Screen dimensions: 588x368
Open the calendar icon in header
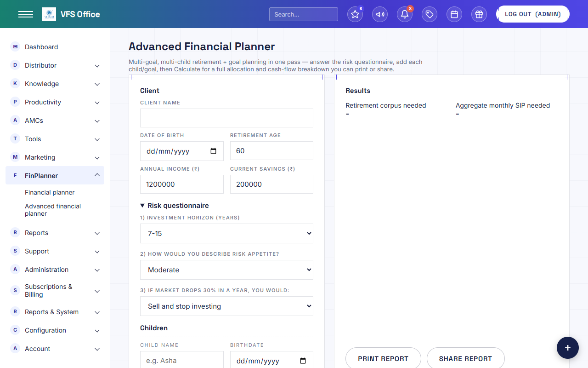[x=454, y=14]
